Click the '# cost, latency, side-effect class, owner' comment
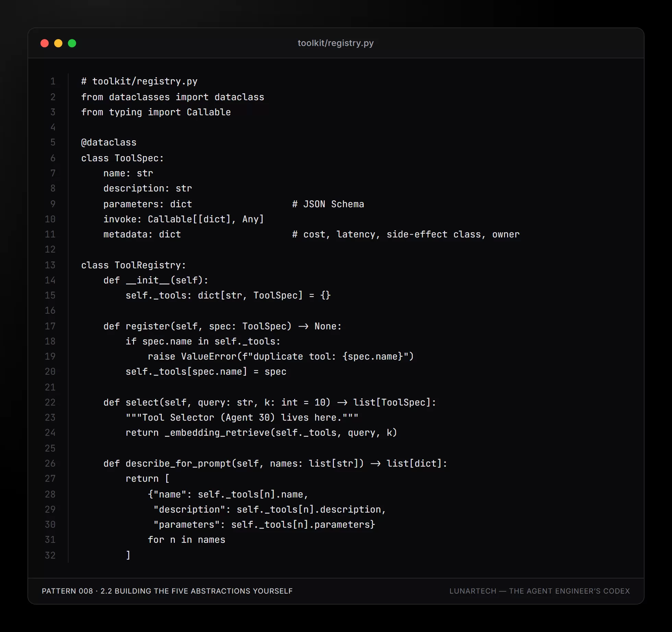This screenshot has height=632, width=672. point(406,234)
